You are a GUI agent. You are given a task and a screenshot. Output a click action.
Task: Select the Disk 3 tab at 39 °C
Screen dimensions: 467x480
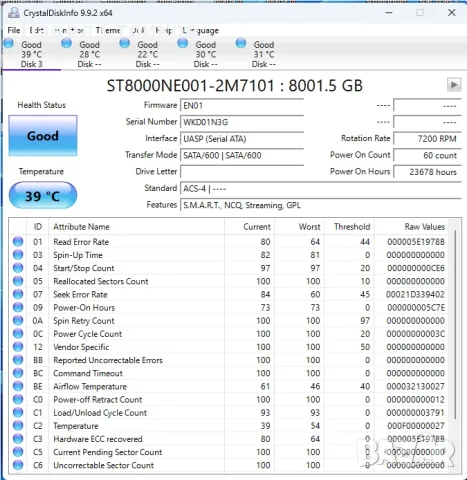[x=31, y=54]
